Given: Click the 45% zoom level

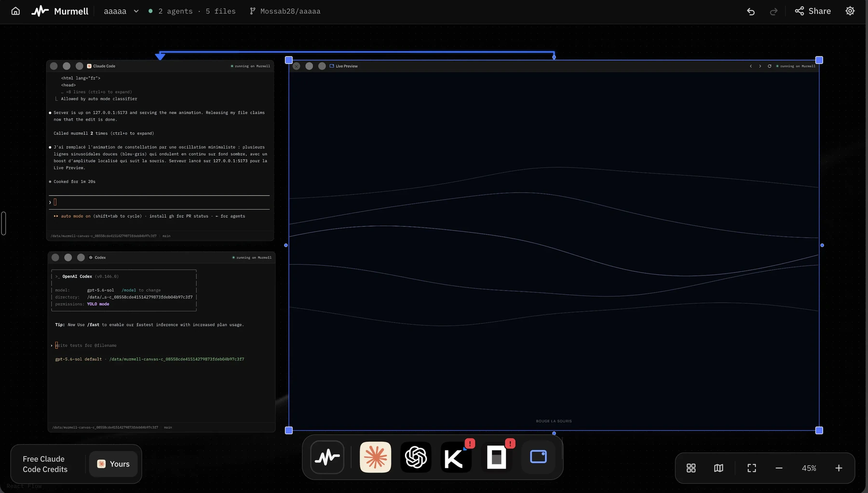Looking at the screenshot, I should click(809, 468).
